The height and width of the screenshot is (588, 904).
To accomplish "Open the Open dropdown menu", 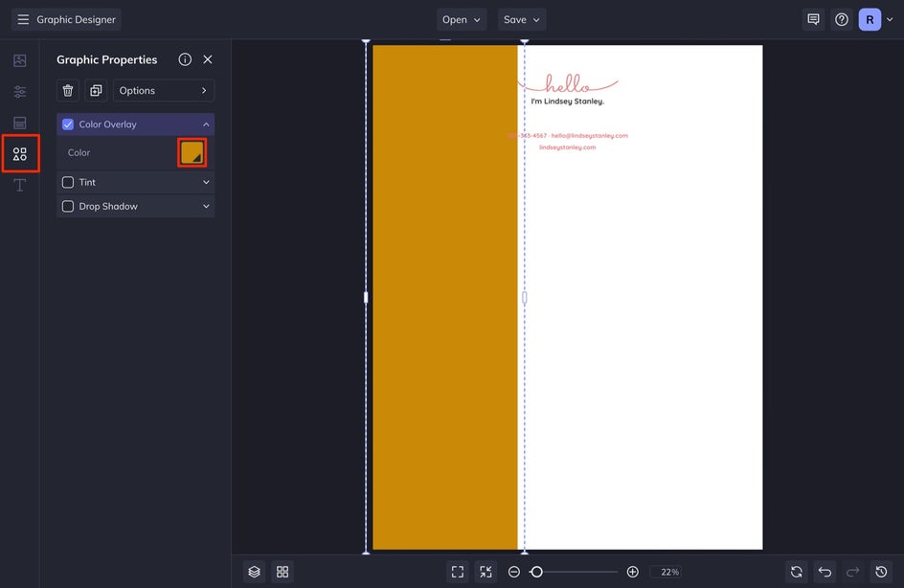I will tap(462, 19).
